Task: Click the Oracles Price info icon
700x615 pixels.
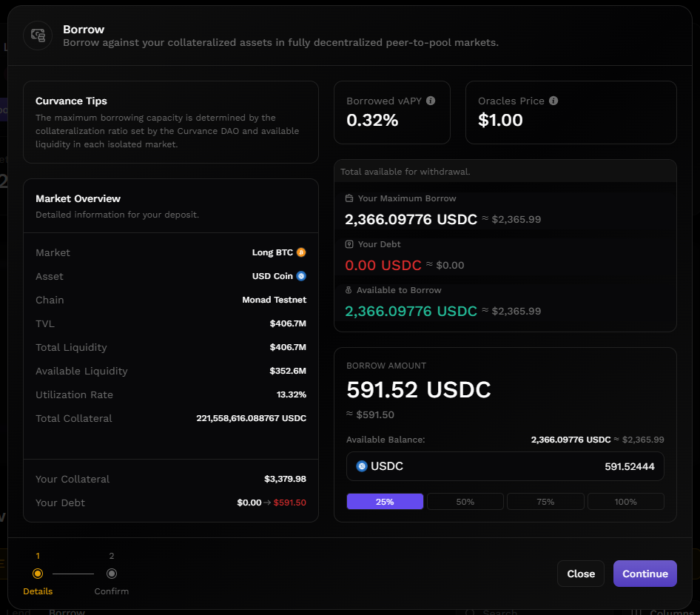Action: point(553,101)
